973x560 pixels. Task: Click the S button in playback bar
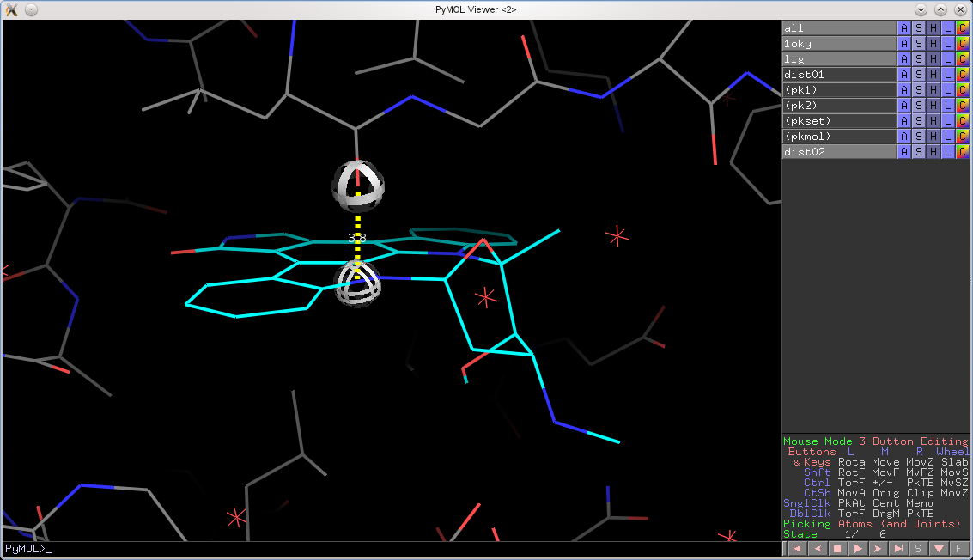(x=918, y=549)
